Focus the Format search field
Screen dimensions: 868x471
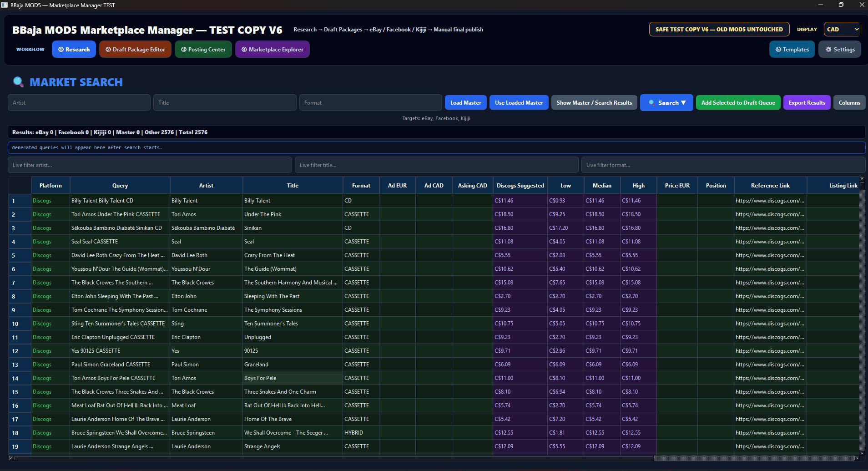click(370, 102)
